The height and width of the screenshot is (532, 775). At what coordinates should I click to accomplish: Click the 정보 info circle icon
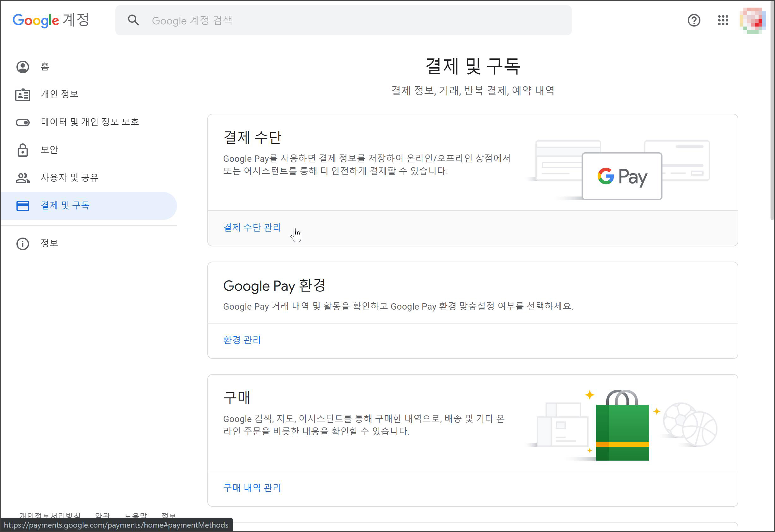pyautogui.click(x=23, y=244)
